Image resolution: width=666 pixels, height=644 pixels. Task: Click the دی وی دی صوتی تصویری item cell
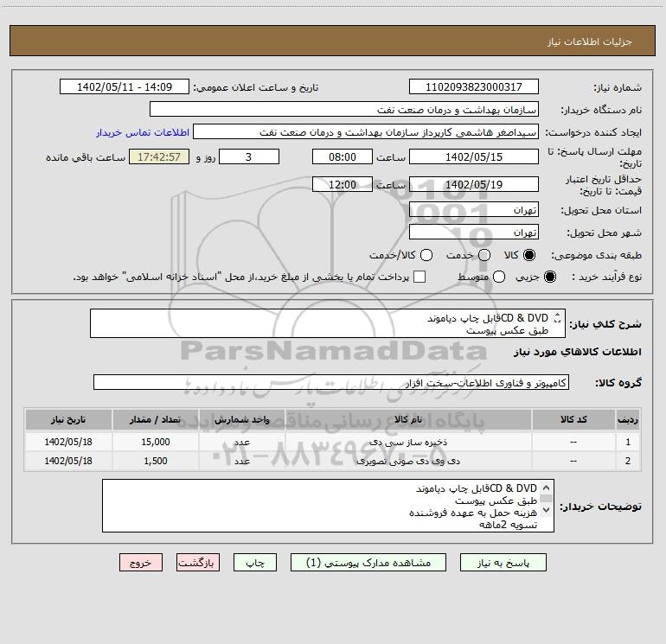click(408, 461)
